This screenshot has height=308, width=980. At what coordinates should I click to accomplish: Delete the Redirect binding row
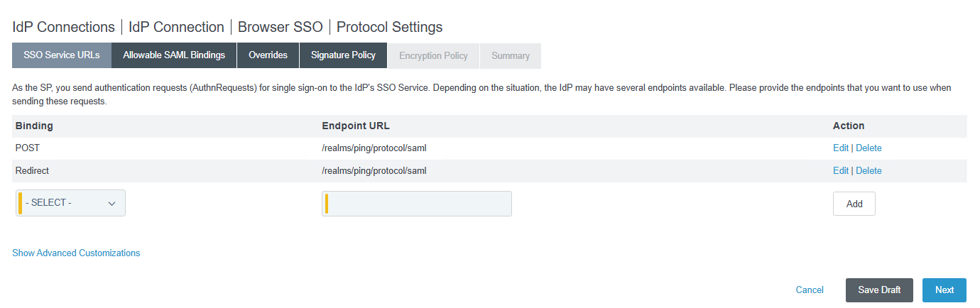coord(869,170)
